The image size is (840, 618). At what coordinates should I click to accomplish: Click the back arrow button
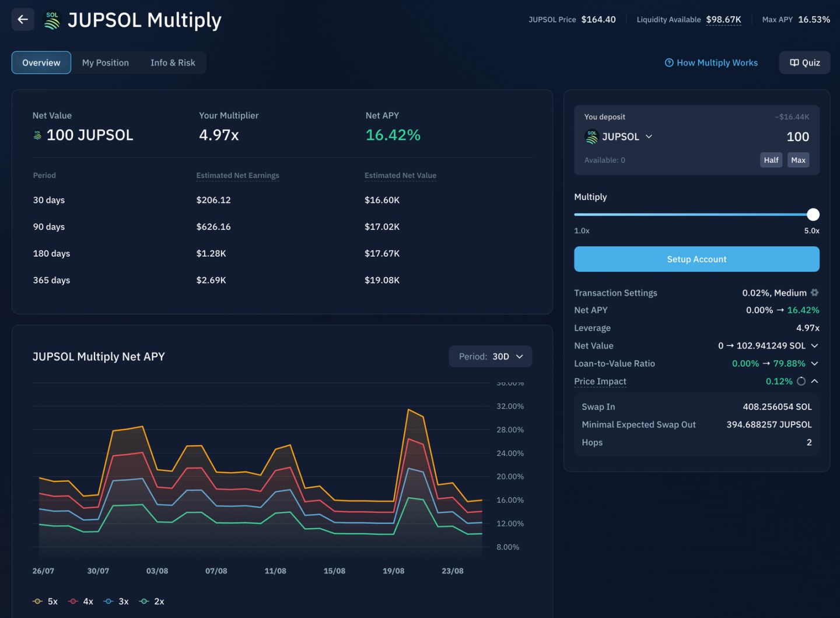(23, 19)
